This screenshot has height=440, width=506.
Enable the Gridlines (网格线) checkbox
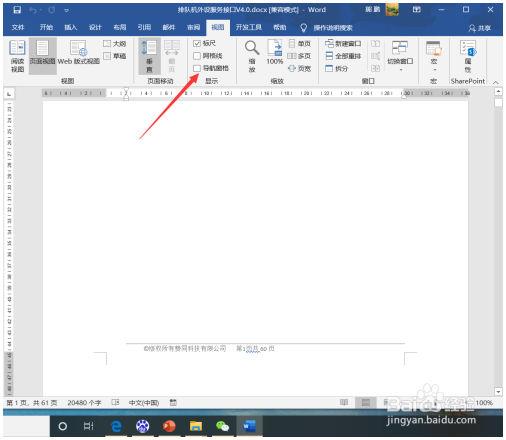click(x=197, y=56)
